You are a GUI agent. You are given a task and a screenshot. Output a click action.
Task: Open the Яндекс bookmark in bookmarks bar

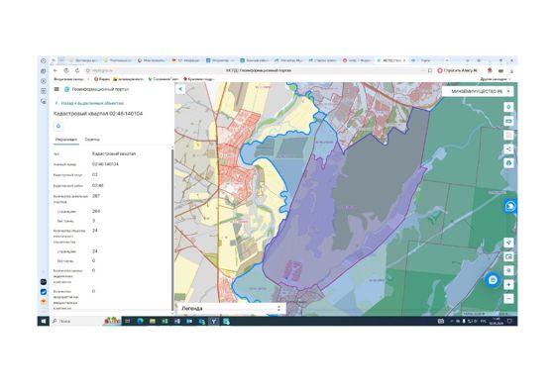pos(102,79)
